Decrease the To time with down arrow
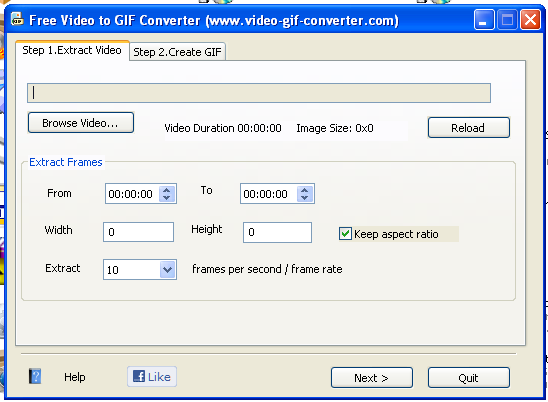 click(x=304, y=198)
